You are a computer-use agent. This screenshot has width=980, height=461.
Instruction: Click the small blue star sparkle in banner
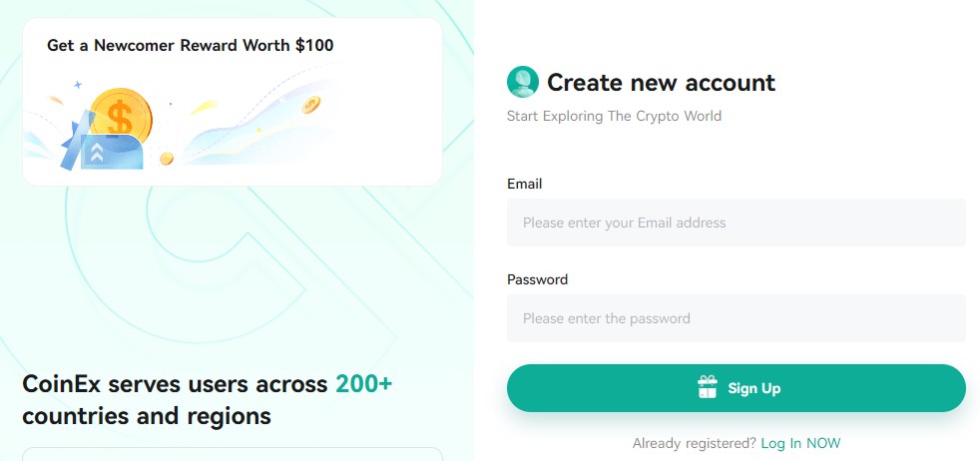pos(78,85)
